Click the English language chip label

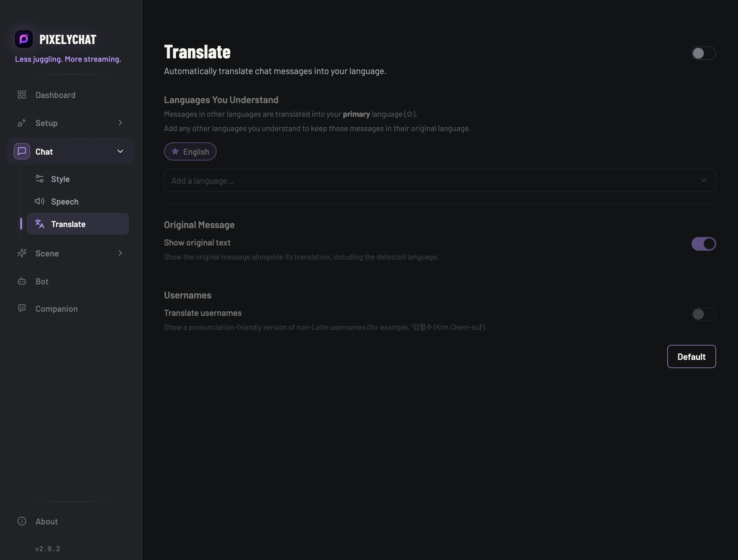pyautogui.click(x=196, y=152)
